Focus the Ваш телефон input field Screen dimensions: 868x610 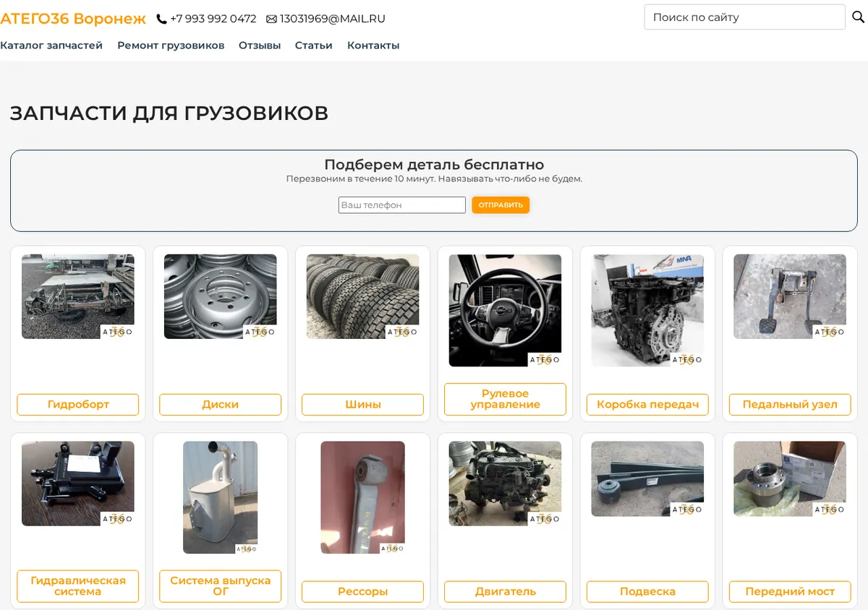coord(402,205)
